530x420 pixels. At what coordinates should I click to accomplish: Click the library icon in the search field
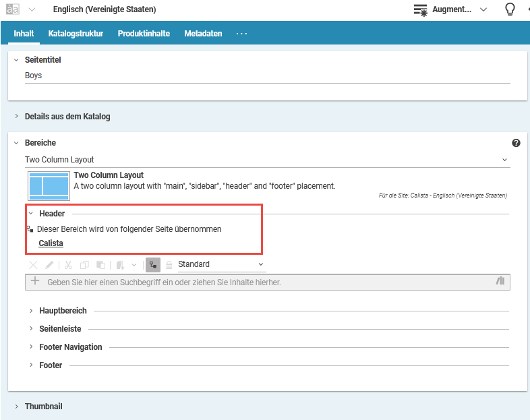click(x=500, y=282)
